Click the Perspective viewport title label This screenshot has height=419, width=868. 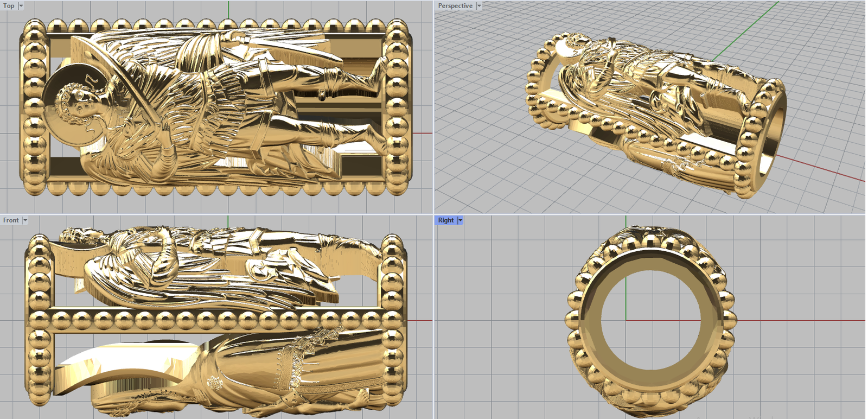(455, 6)
